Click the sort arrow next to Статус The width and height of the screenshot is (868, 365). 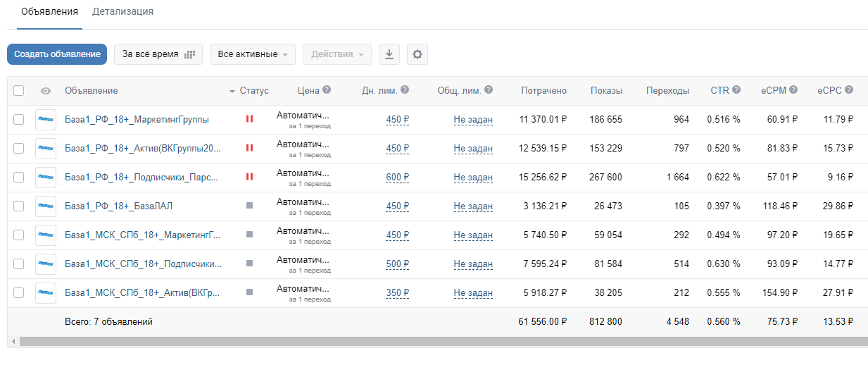pos(232,92)
